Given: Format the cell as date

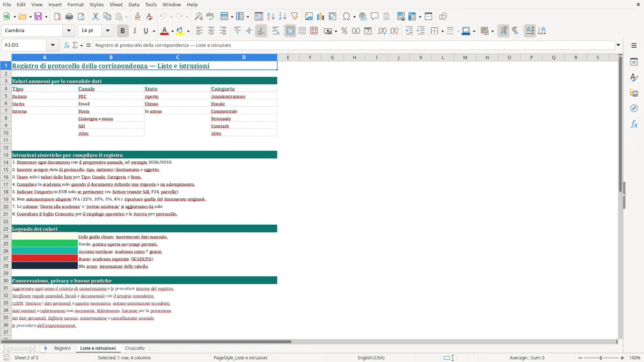Looking at the screenshot, I should pos(368,31).
